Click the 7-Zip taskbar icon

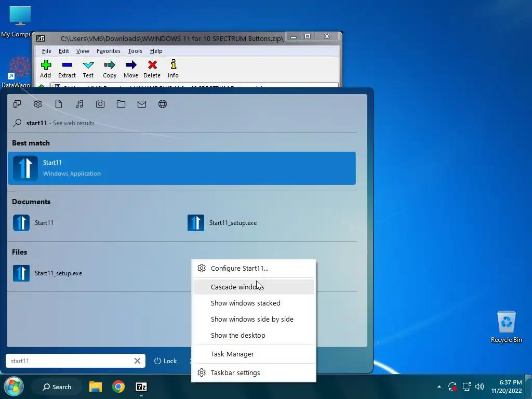pyautogui.click(x=141, y=387)
